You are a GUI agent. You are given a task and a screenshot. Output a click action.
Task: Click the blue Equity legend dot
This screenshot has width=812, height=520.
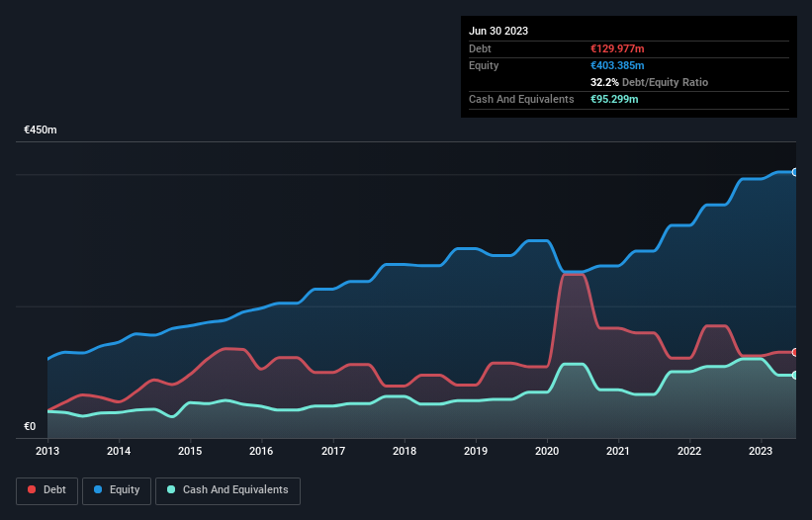[x=98, y=489]
